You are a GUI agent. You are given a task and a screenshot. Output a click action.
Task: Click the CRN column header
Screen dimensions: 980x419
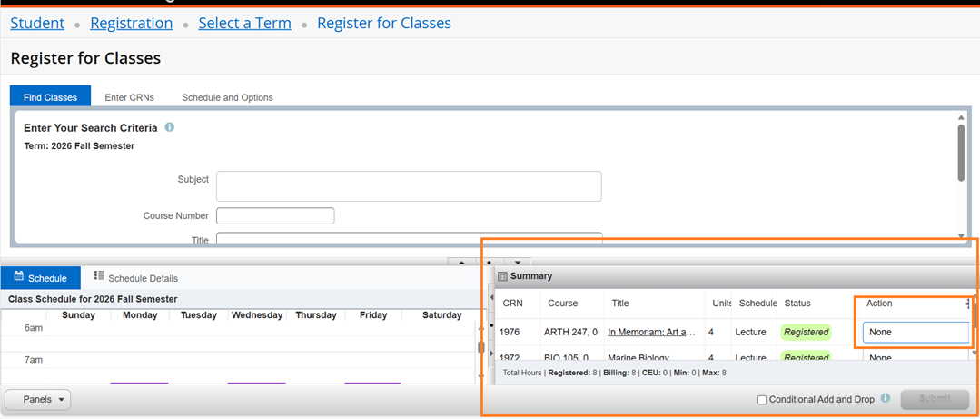(x=512, y=304)
